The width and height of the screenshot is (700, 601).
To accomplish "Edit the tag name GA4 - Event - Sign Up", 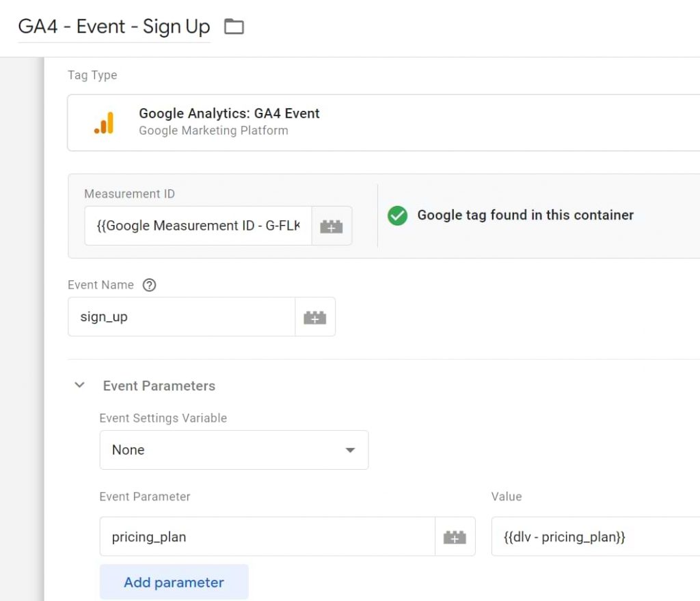I will [x=113, y=26].
